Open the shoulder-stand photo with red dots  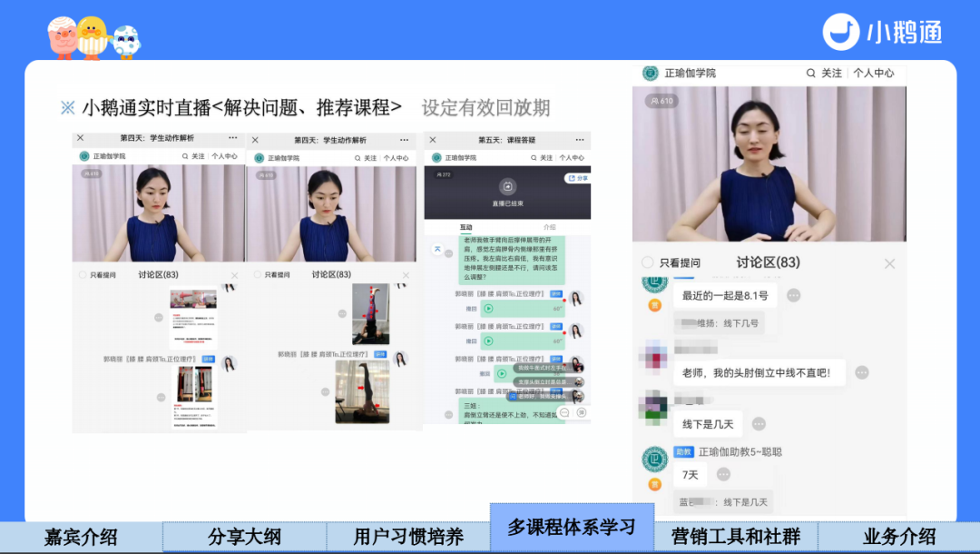tap(370, 314)
